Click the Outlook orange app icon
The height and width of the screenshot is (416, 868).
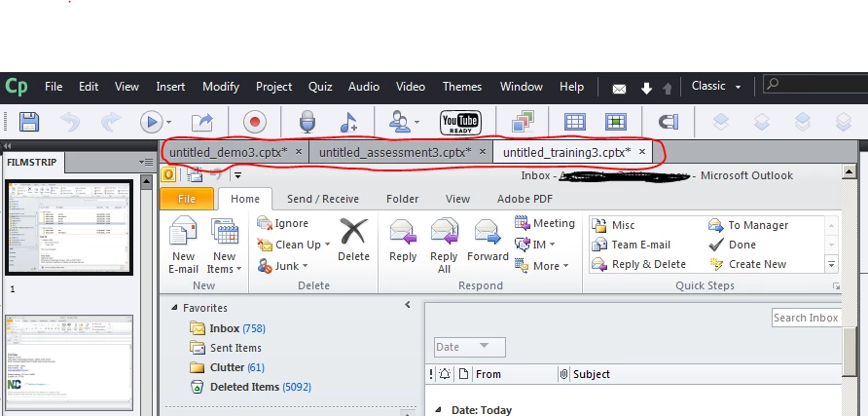tap(168, 175)
